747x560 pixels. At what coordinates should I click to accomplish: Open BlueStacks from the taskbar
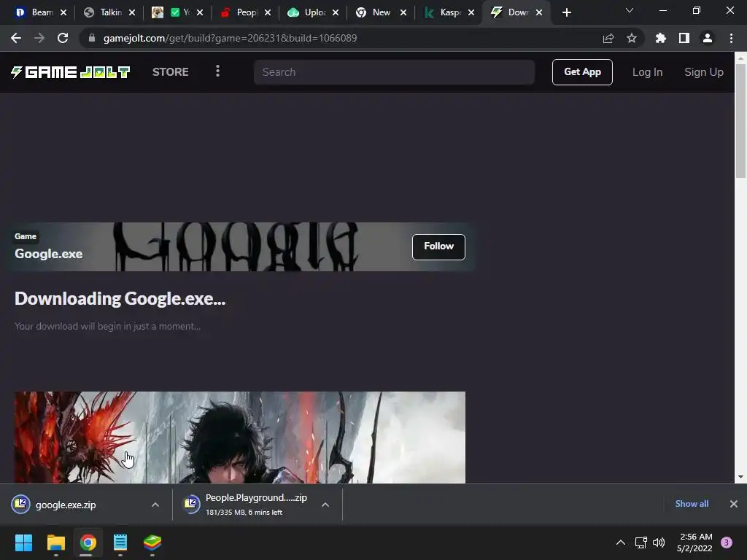click(152, 542)
